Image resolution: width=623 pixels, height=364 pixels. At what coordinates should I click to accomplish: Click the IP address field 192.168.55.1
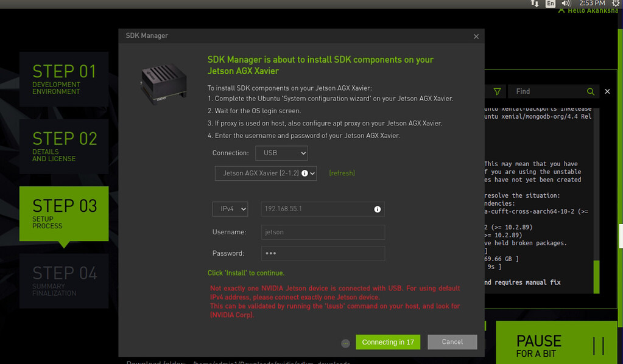(x=322, y=209)
